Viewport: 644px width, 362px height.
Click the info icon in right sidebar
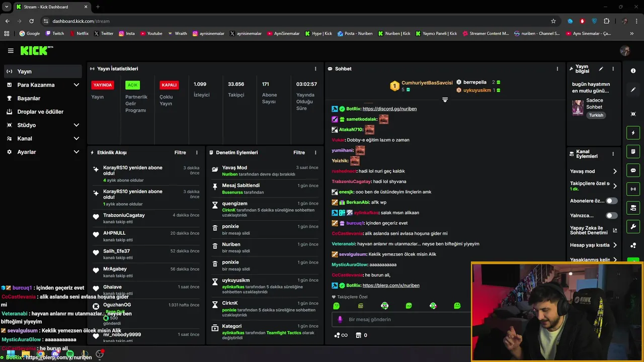click(633, 71)
